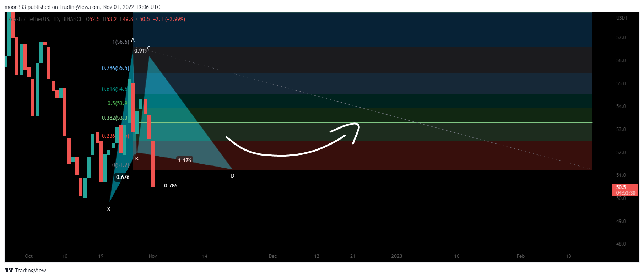The height and width of the screenshot is (278, 644).
Task: Click the 2023 label on time axis
Action: coord(397,256)
